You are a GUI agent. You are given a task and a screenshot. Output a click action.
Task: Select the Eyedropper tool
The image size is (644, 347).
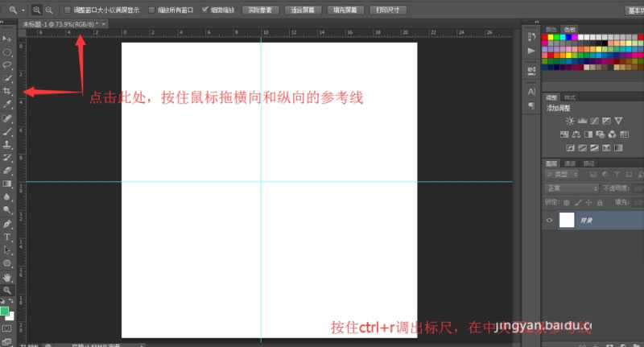point(7,105)
